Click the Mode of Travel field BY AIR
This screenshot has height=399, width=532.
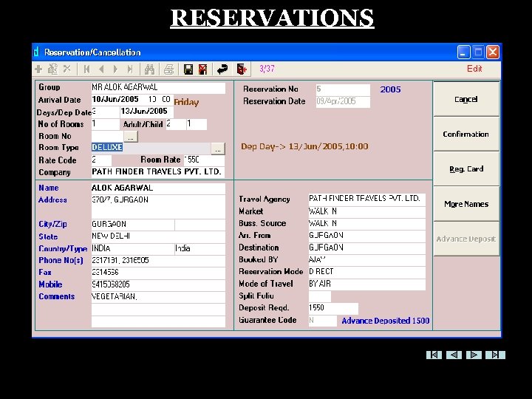pyautogui.click(x=366, y=284)
